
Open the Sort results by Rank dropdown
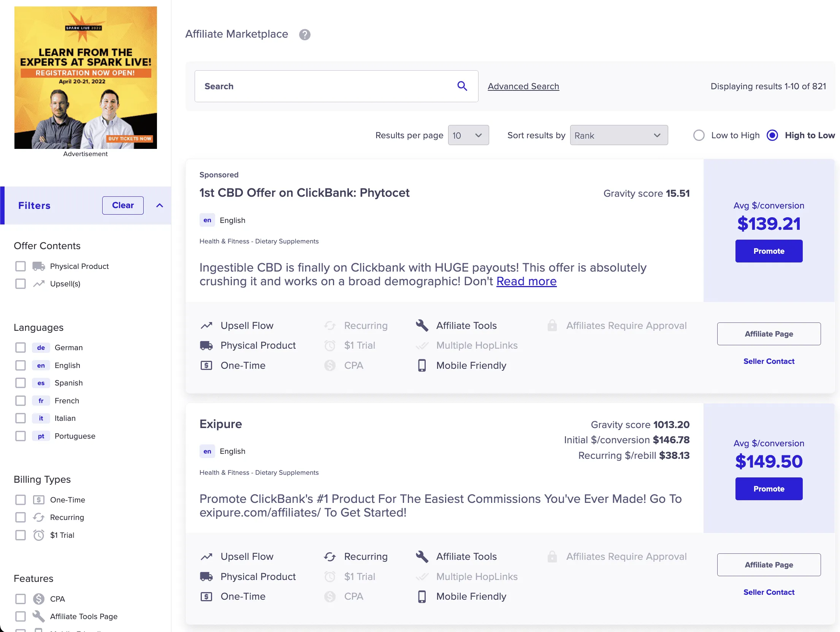coord(618,135)
